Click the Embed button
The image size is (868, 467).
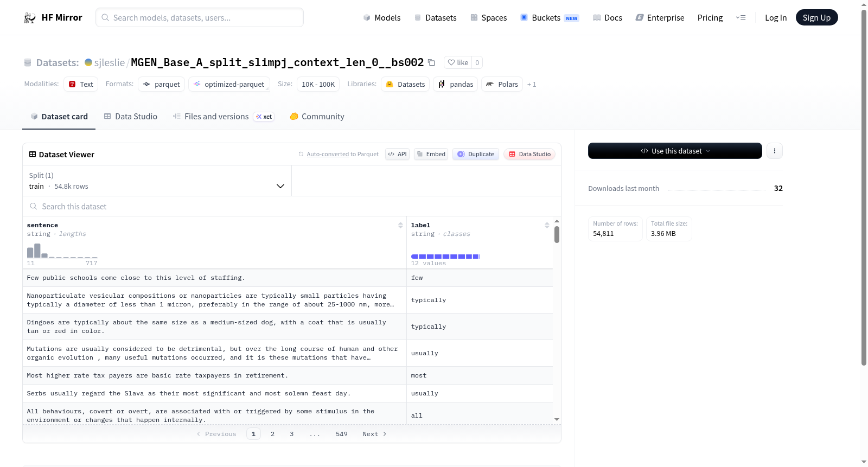(431, 154)
